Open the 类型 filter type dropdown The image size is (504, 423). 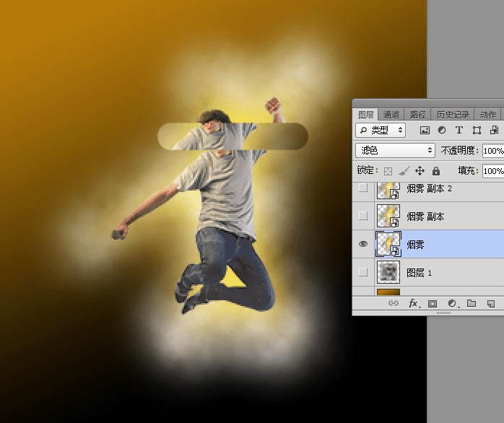381,131
